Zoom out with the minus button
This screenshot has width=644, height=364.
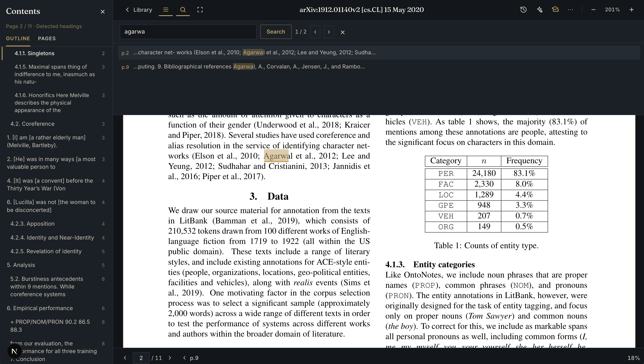coord(593,10)
